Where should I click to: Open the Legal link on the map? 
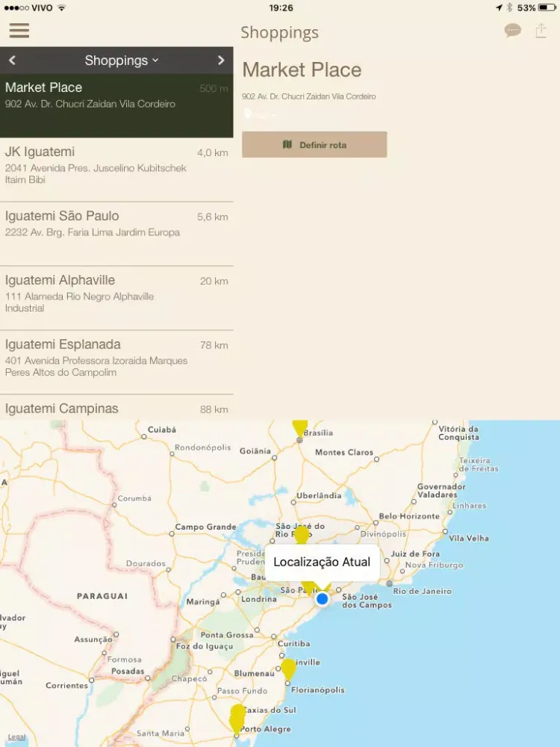[x=16, y=737]
